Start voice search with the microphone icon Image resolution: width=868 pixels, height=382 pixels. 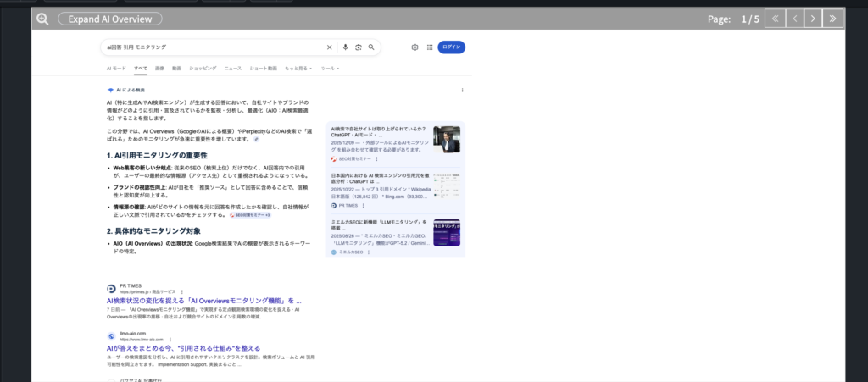[345, 47]
